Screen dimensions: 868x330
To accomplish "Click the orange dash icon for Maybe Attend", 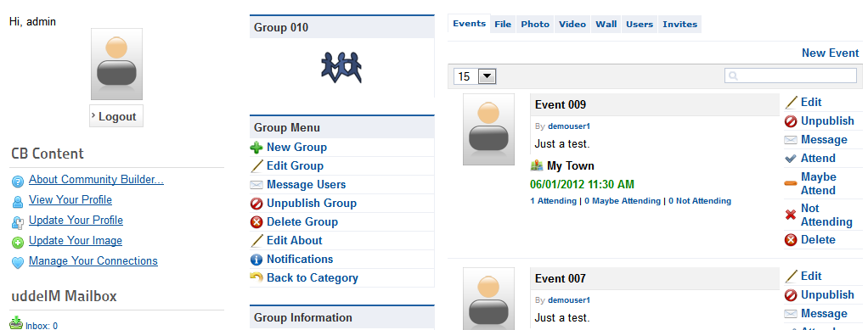I will [x=791, y=183].
